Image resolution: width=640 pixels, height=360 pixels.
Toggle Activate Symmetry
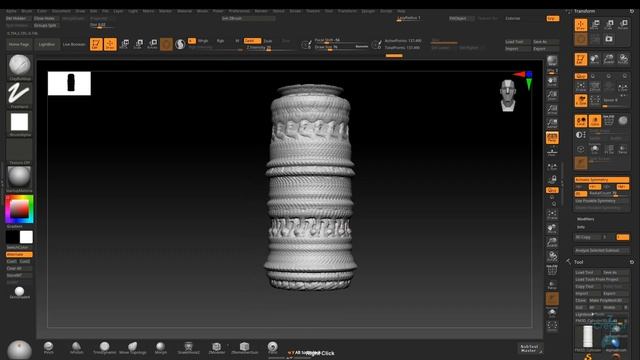[602, 180]
